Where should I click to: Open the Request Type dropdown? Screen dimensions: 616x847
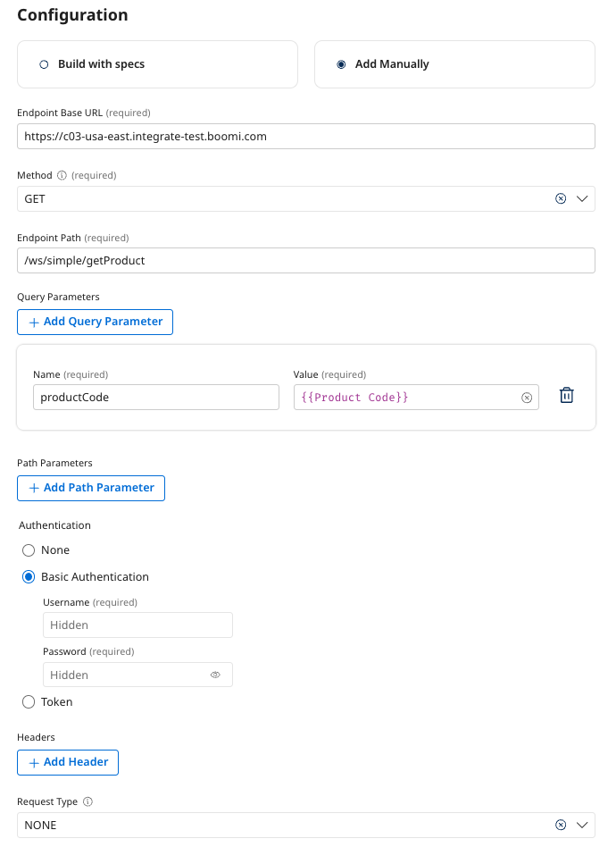point(582,825)
